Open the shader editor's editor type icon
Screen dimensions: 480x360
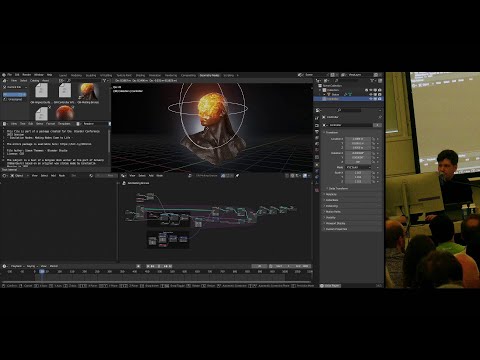pos(4,175)
